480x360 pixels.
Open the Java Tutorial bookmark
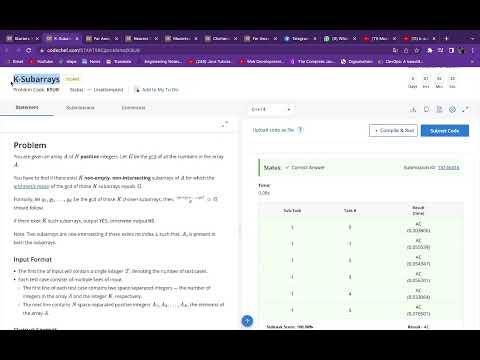tap(210, 62)
